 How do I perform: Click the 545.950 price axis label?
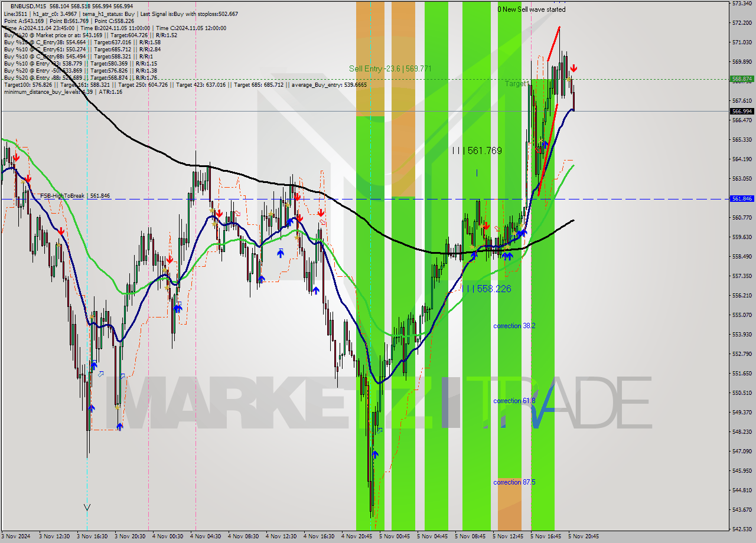pyautogui.click(x=742, y=470)
